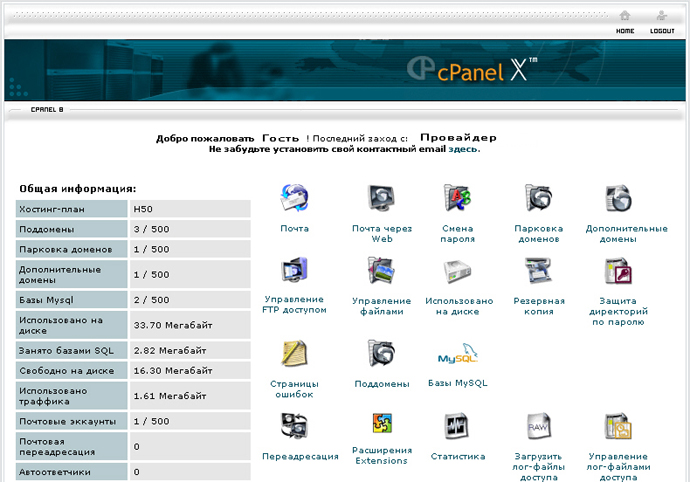Open Базы MySQL database icon
The height and width of the screenshot is (482, 690).
[458, 356]
